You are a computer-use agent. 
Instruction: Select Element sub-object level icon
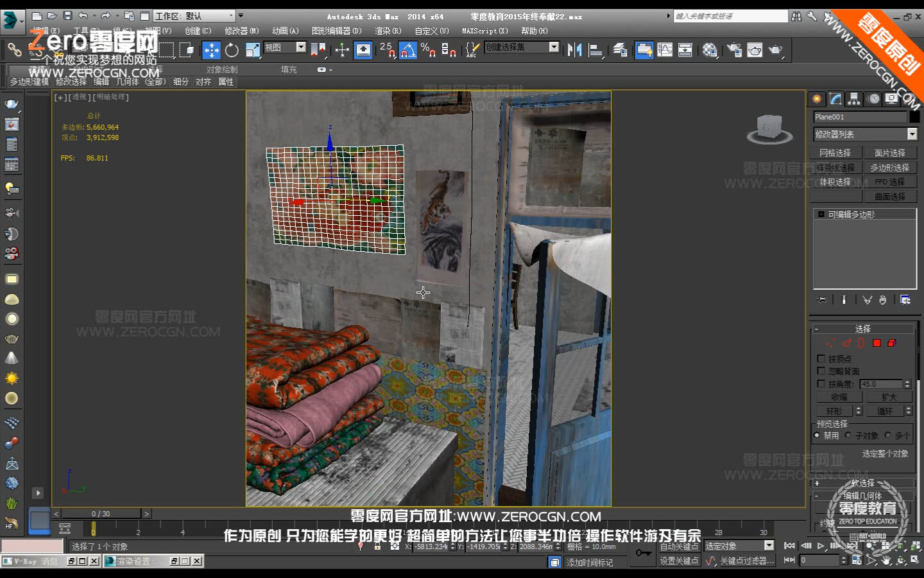tap(892, 344)
